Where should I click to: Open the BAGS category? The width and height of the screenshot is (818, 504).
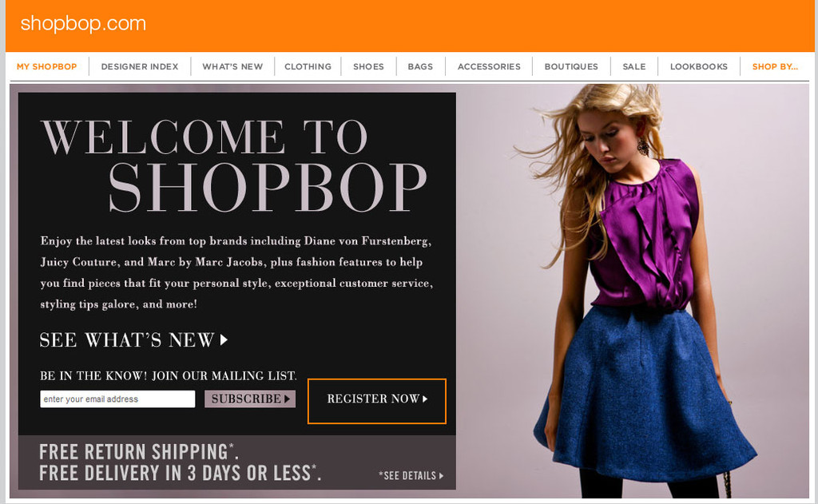coord(420,67)
